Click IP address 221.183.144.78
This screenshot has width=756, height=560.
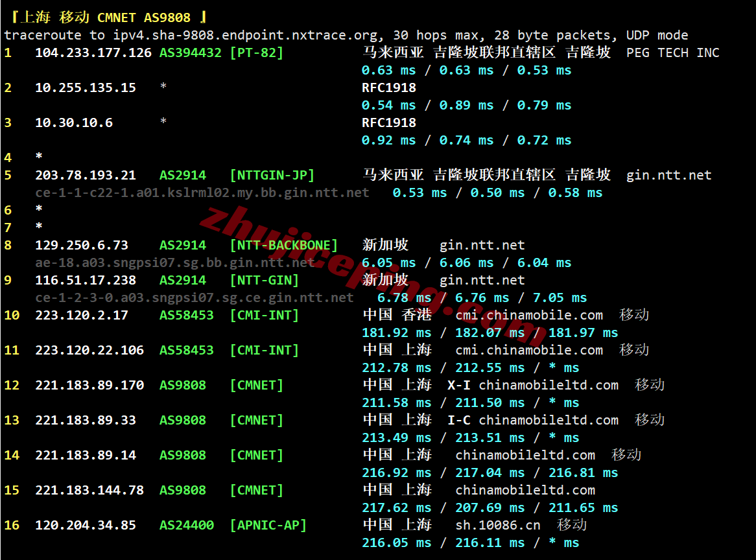[89, 490]
